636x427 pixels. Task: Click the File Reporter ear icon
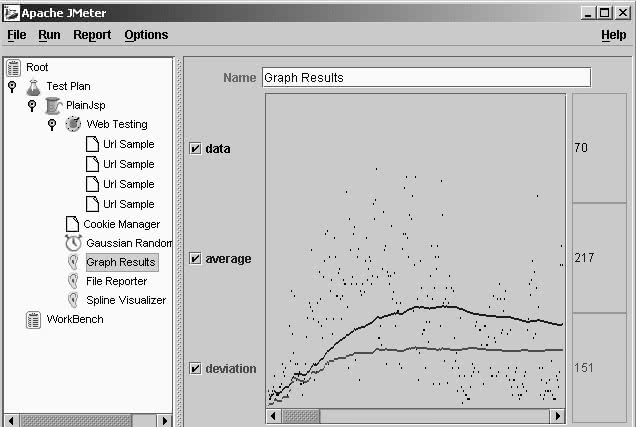(73, 281)
